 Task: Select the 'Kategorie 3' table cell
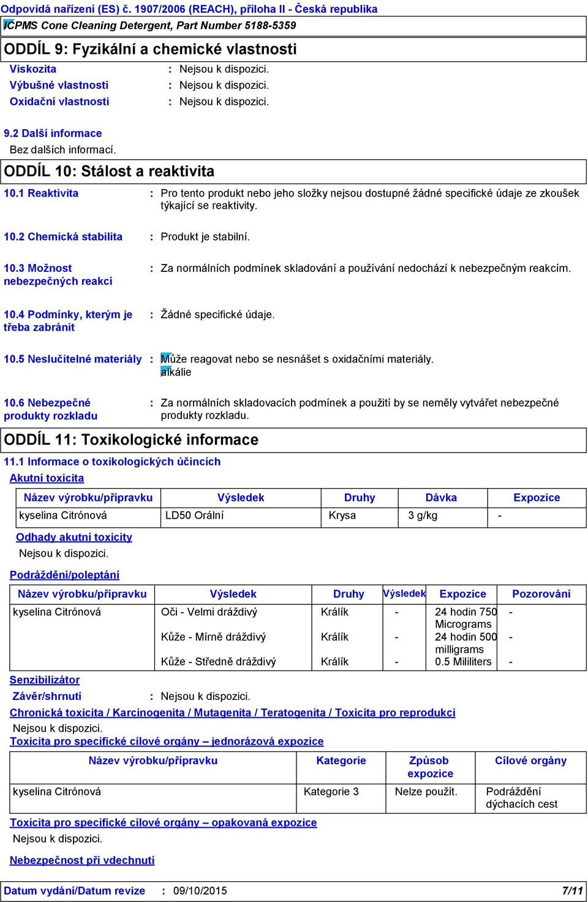coord(331,792)
